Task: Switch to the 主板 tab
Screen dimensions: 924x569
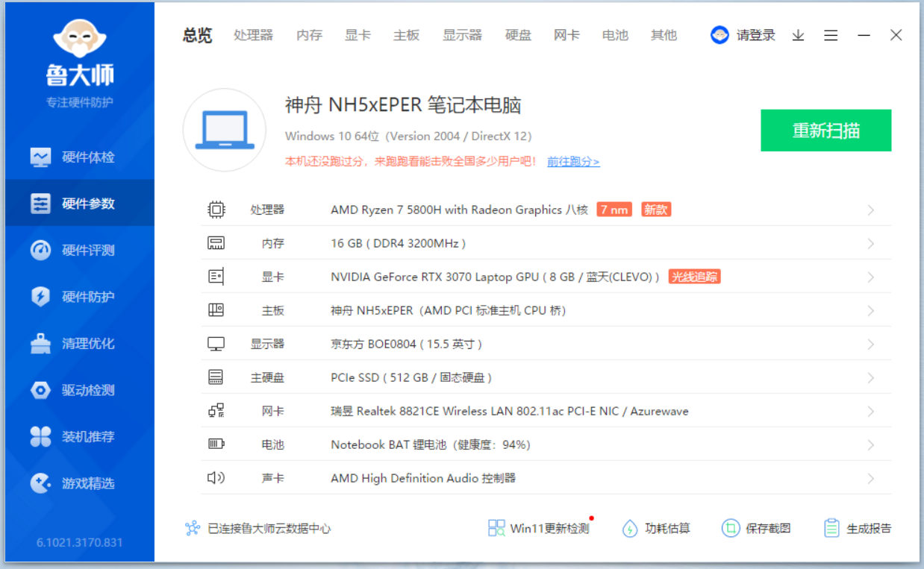Action: (x=406, y=35)
